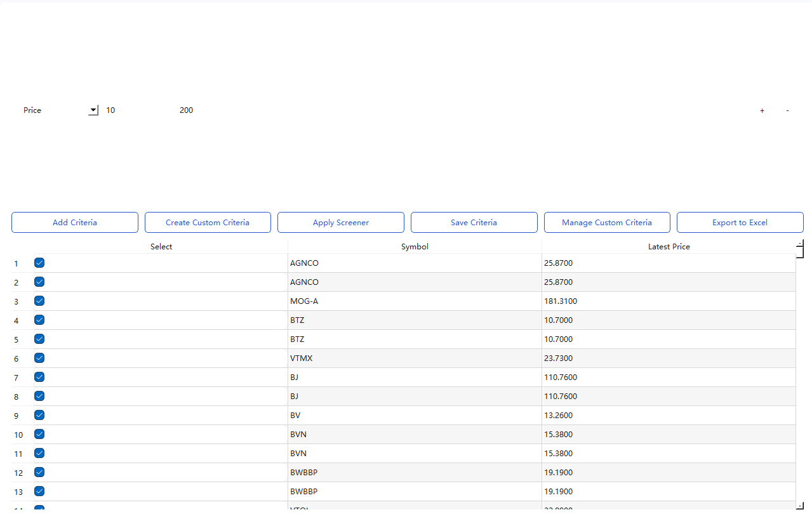
Task: Click the 15.3800 price in row 10
Action: (669, 435)
